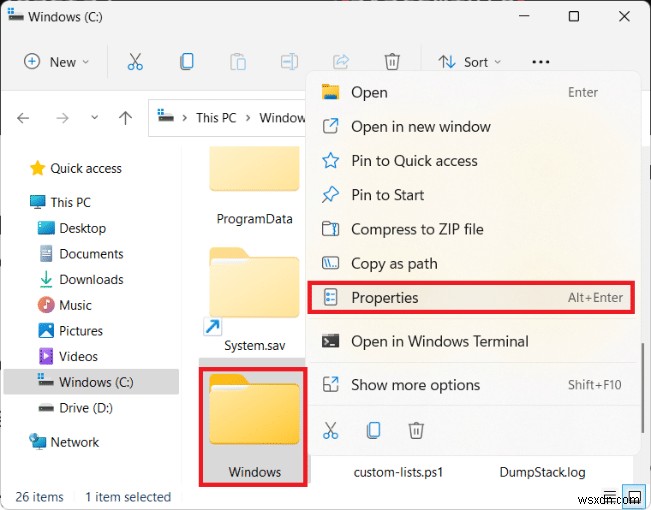
Task: Choose Open in Windows Terminal
Action: [473, 341]
